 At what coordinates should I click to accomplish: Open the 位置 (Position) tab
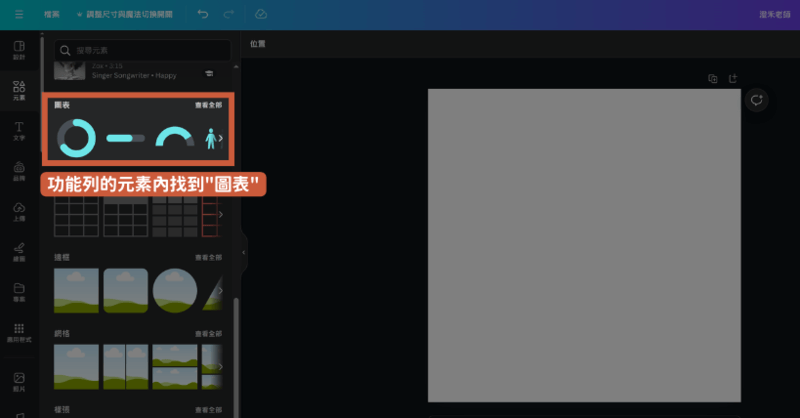[258, 44]
